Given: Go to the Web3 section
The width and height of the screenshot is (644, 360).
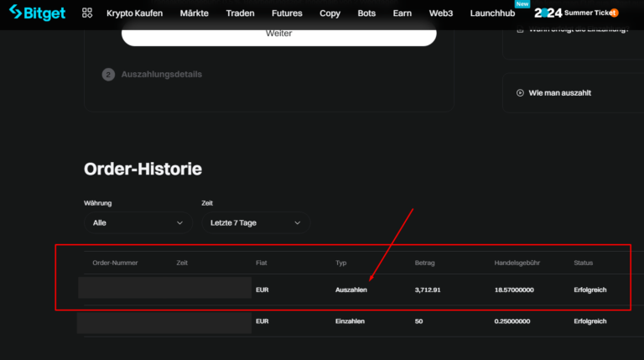Looking at the screenshot, I should click(440, 13).
